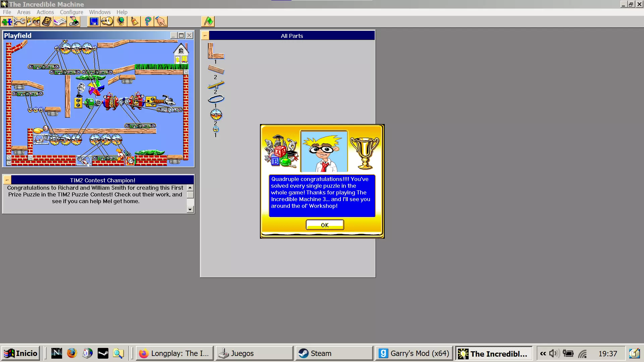Image resolution: width=644 pixels, height=362 pixels.
Task: Pick the small gear part
Action: (216, 129)
